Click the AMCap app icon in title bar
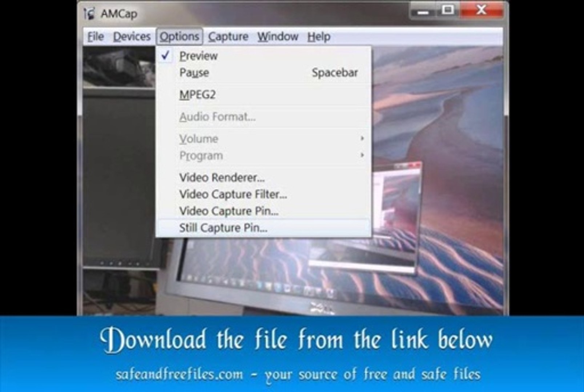Image resolution: width=584 pixels, height=392 pixels. pyautogui.click(x=89, y=14)
